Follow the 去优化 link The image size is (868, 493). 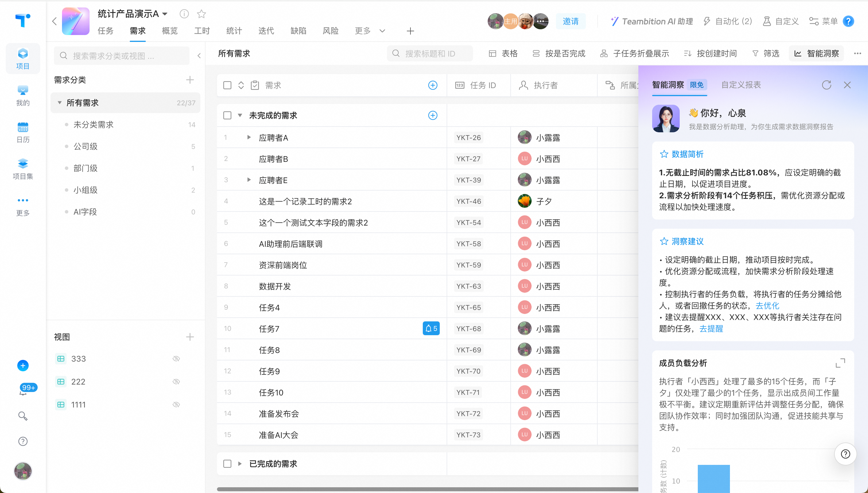(x=767, y=306)
